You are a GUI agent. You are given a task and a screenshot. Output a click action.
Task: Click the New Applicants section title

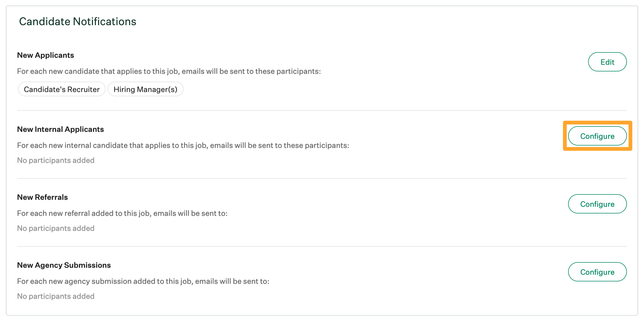click(x=46, y=55)
